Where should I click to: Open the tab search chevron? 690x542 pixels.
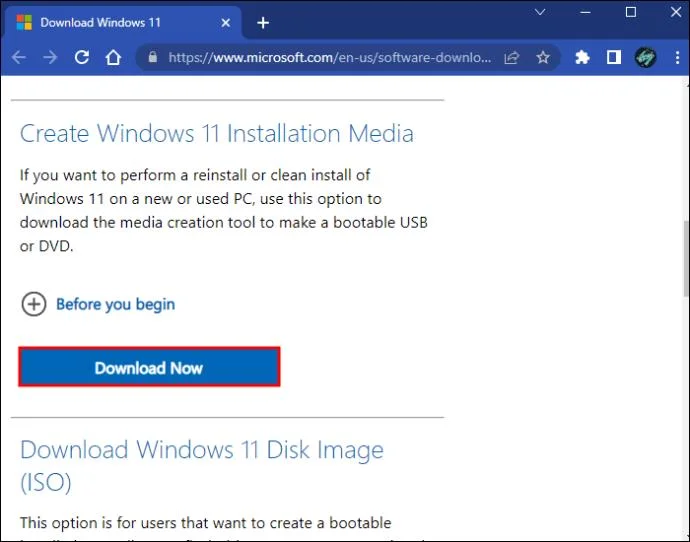[540, 12]
